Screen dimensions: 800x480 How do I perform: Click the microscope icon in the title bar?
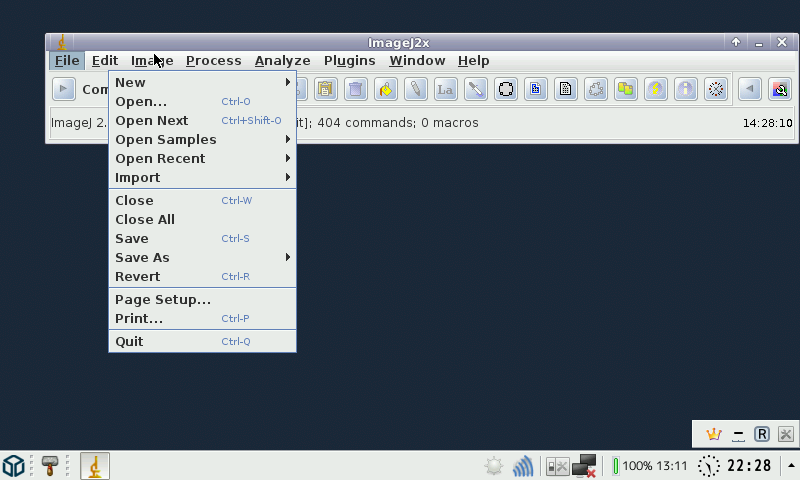point(62,42)
